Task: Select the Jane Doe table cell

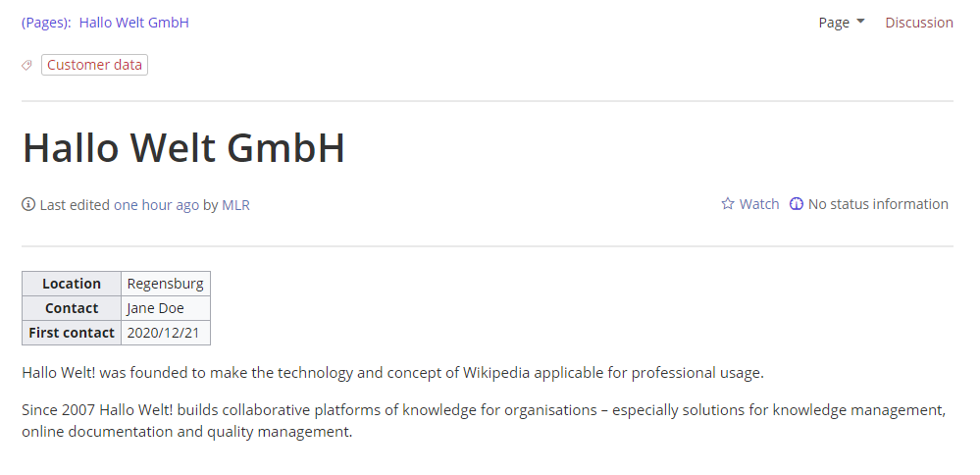Action: (156, 308)
